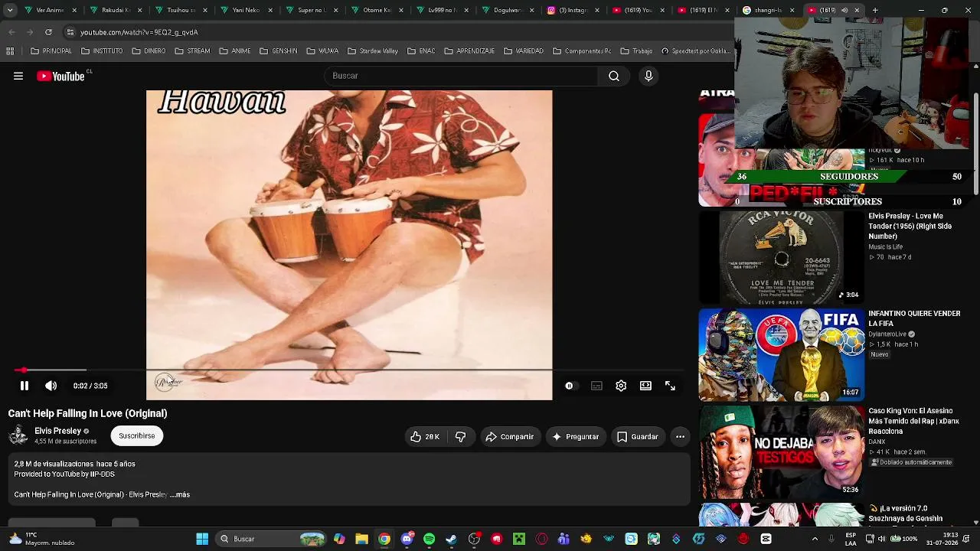This screenshot has height=551, width=980.
Task: Open Discord from the taskbar
Action: tap(407, 539)
